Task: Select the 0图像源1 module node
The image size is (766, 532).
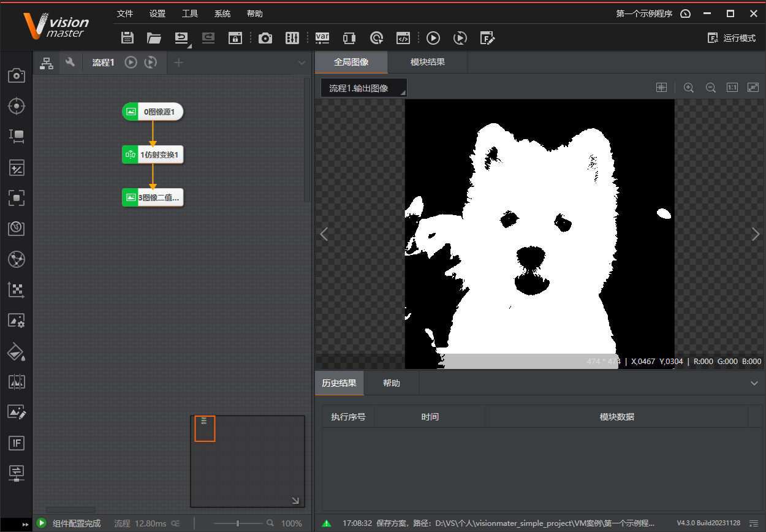Action: (x=153, y=112)
